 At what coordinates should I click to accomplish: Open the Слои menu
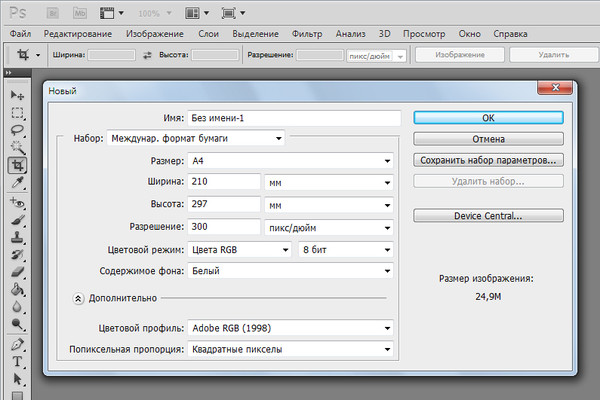point(209,34)
